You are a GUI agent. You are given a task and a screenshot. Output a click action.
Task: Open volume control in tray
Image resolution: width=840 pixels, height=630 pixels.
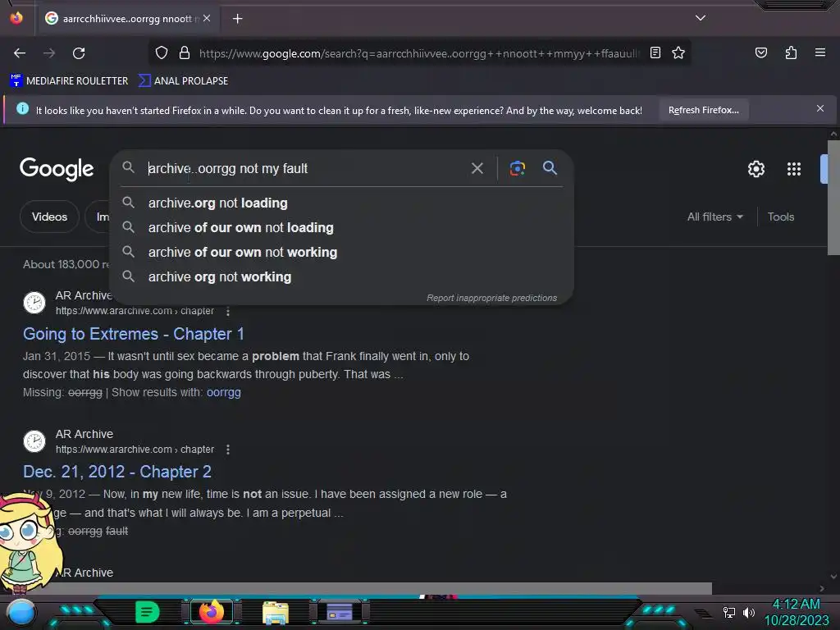click(748, 612)
